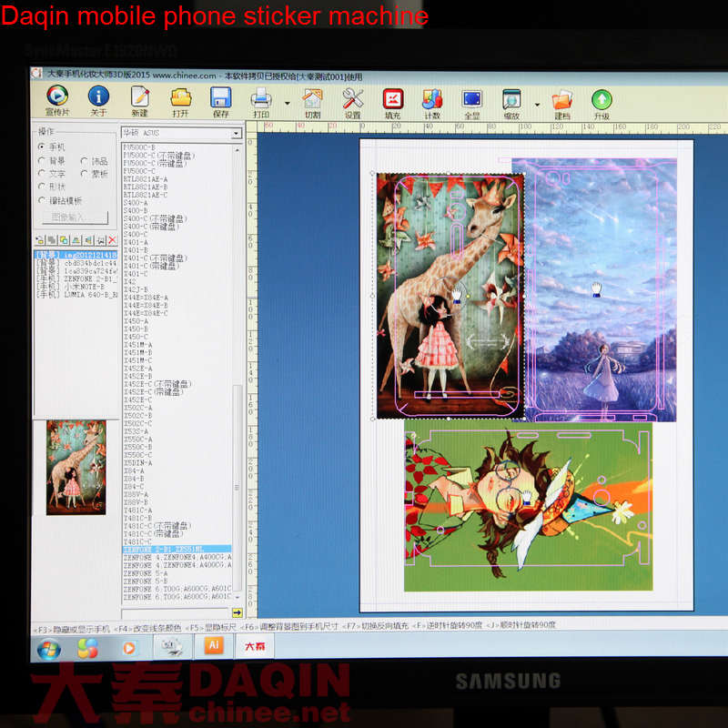Select the 背景 (background) radio button
Image resolution: width=728 pixels, height=728 pixels.
click(41, 161)
